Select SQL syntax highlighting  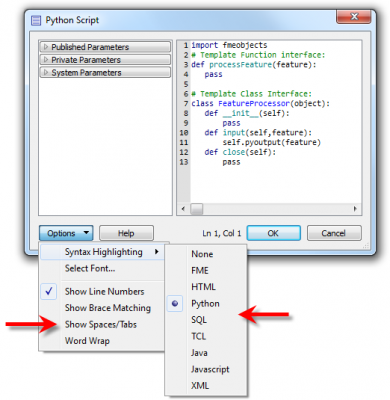tap(206, 320)
